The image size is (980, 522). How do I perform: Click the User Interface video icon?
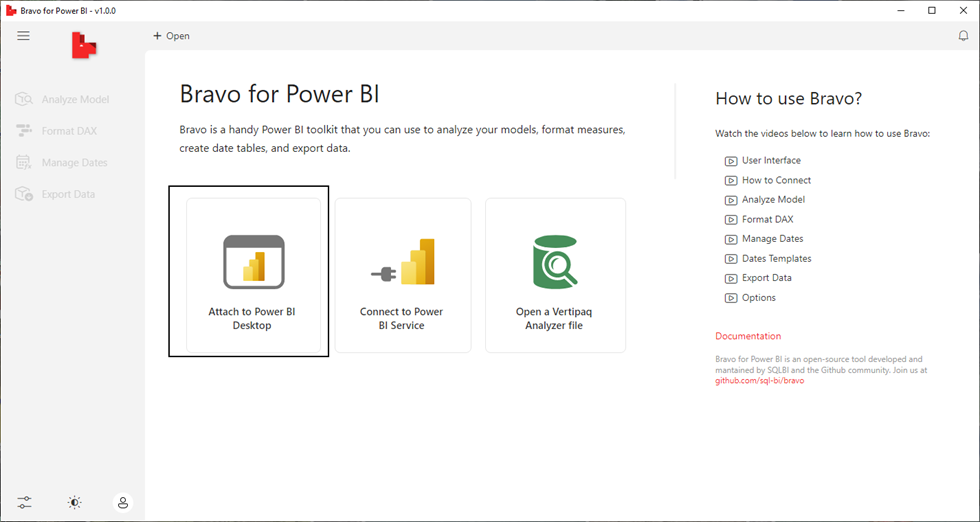pyautogui.click(x=731, y=161)
